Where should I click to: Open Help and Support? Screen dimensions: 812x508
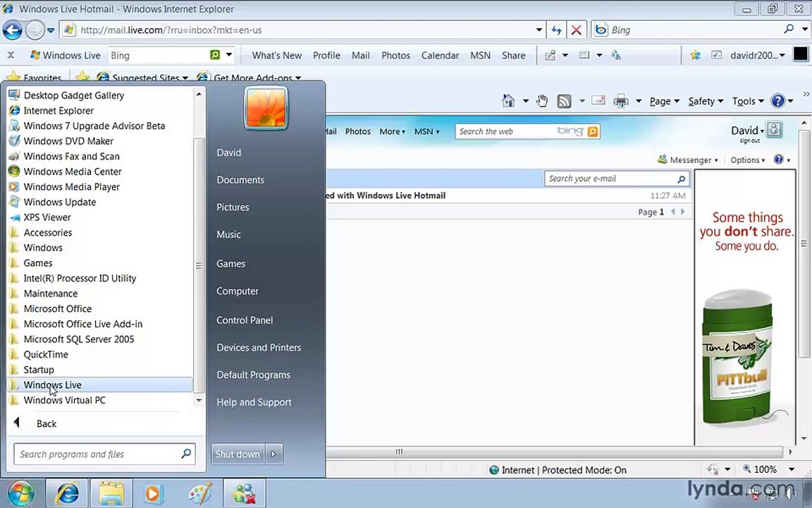click(x=254, y=402)
